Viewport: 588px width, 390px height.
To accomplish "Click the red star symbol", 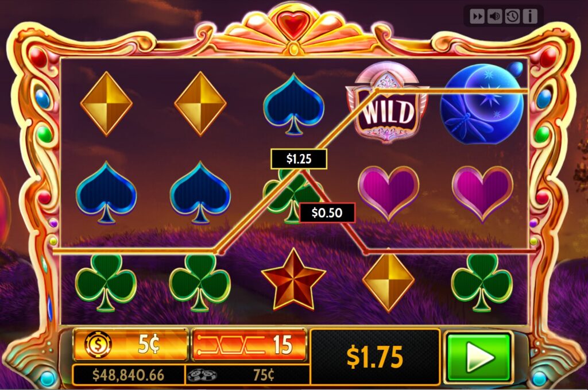I will [x=293, y=279].
